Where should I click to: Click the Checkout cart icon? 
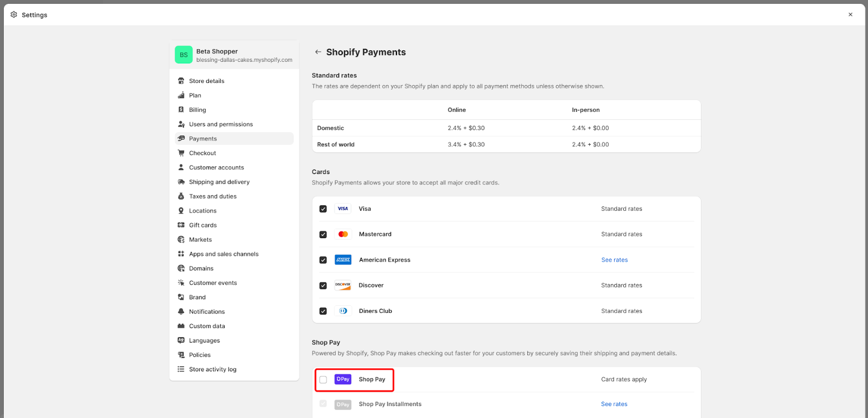pyautogui.click(x=181, y=153)
